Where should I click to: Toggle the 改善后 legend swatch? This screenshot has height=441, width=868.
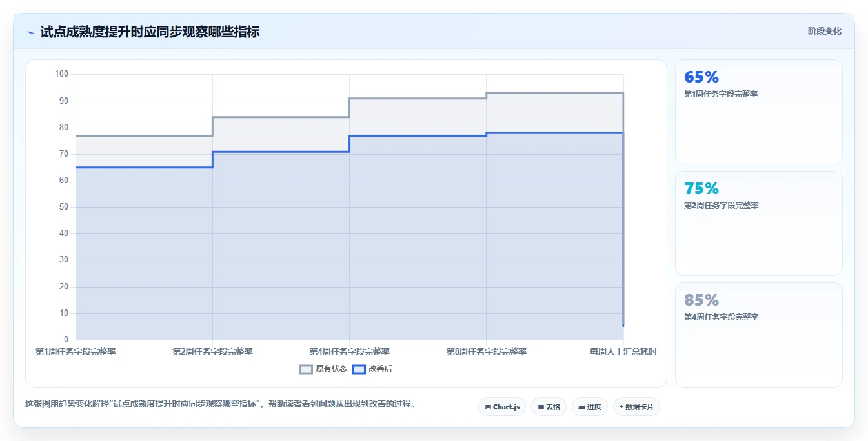[x=359, y=369]
